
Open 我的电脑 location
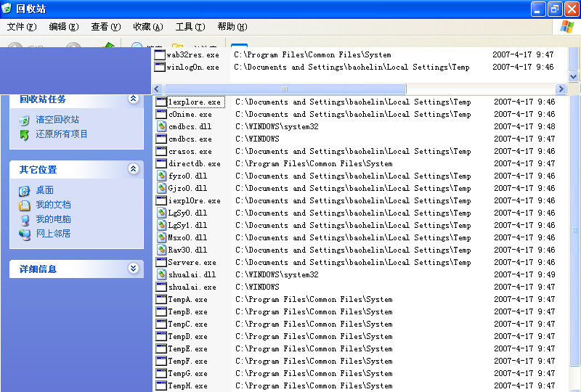53,219
